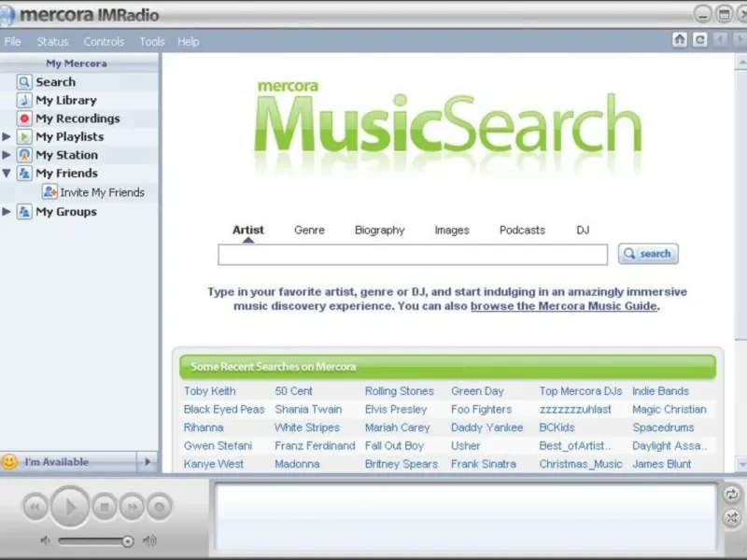Click the My Groups people icon
747x560 pixels.
24,212
